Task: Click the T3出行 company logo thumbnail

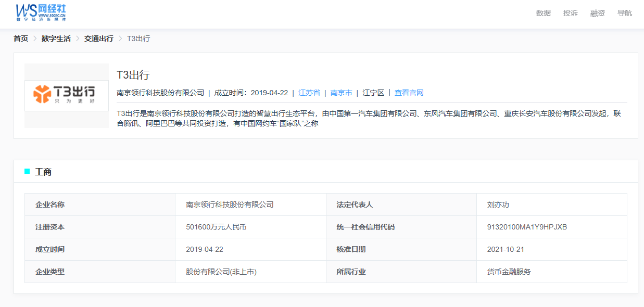Action: 67,96
